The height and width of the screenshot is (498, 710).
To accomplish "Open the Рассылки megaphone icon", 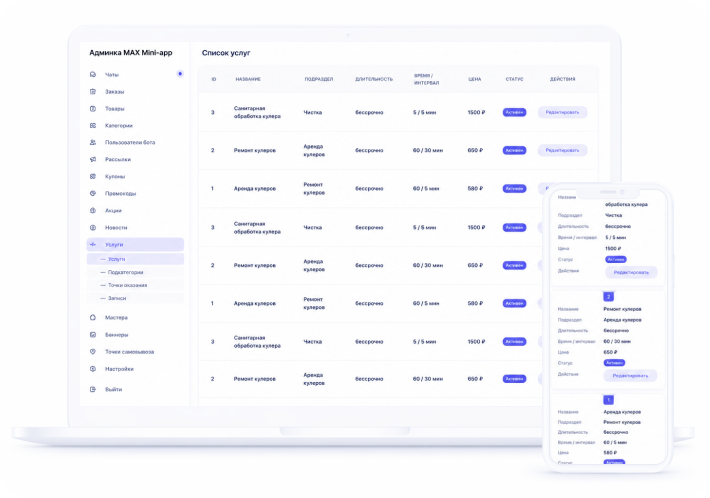I will [x=93, y=159].
